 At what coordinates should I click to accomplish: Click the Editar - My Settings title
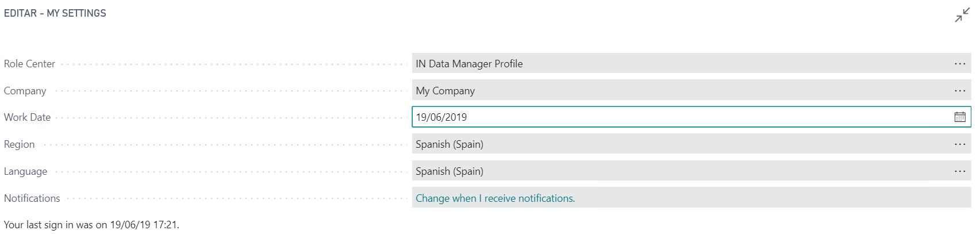55,13
